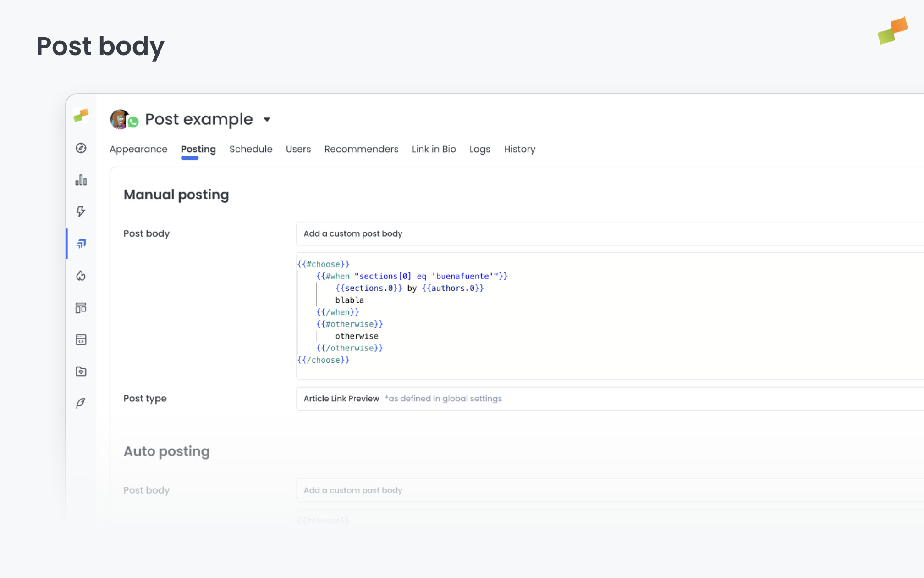Select the bar chart analytics icon

pyautogui.click(x=81, y=180)
